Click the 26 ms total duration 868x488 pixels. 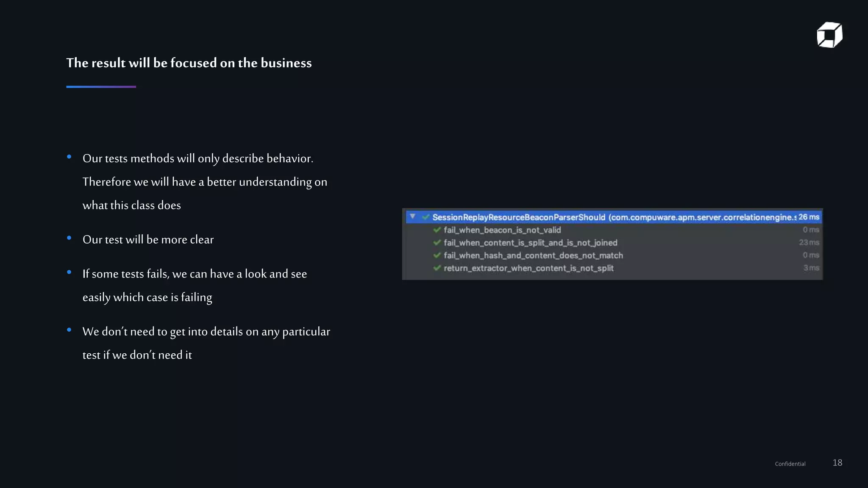(809, 217)
